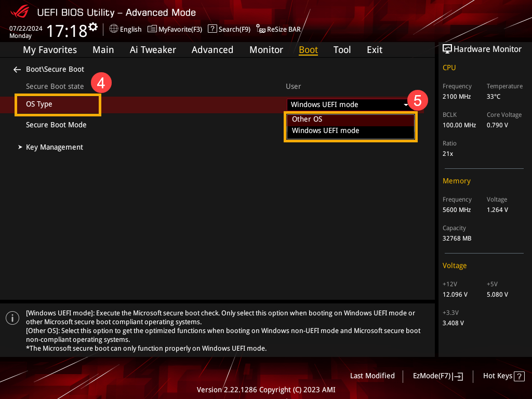Click the info icon in help panel
This screenshot has width=532, height=399.
(12, 318)
